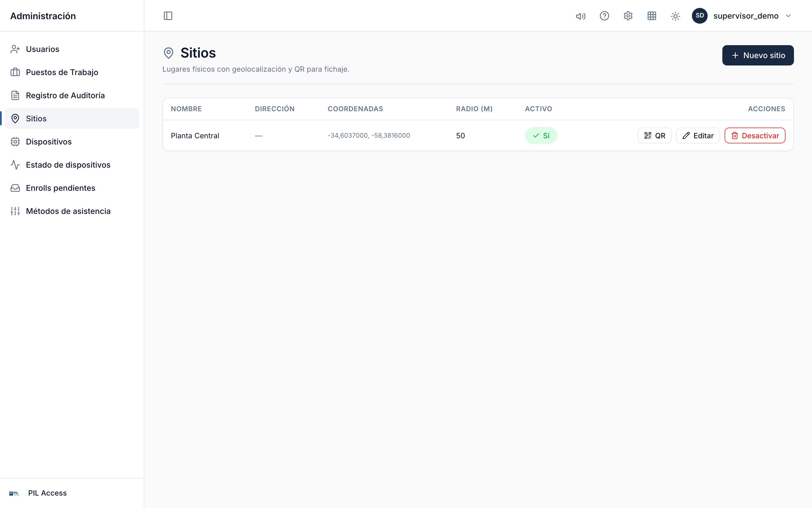
Task: Click the NOMBRE column header
Action: 186,109
